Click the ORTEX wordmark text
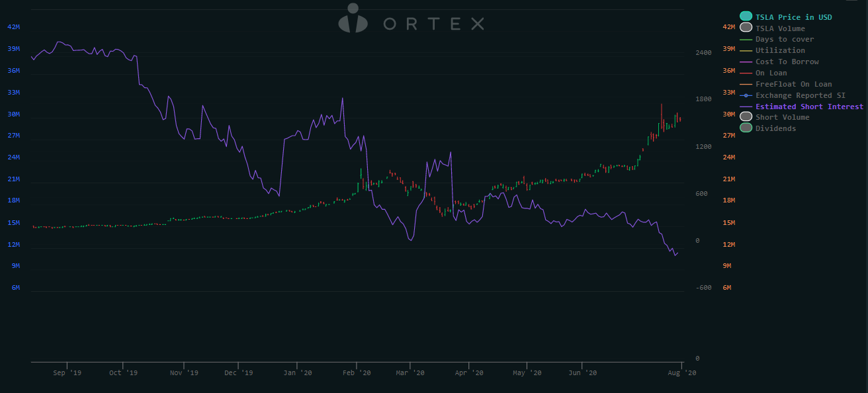Image resolution: width=868 pixels, height=393 pixels. [x=433, y=24]
